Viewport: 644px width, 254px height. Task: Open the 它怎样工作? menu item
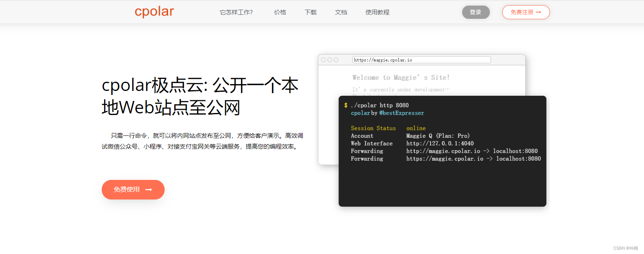236,12
